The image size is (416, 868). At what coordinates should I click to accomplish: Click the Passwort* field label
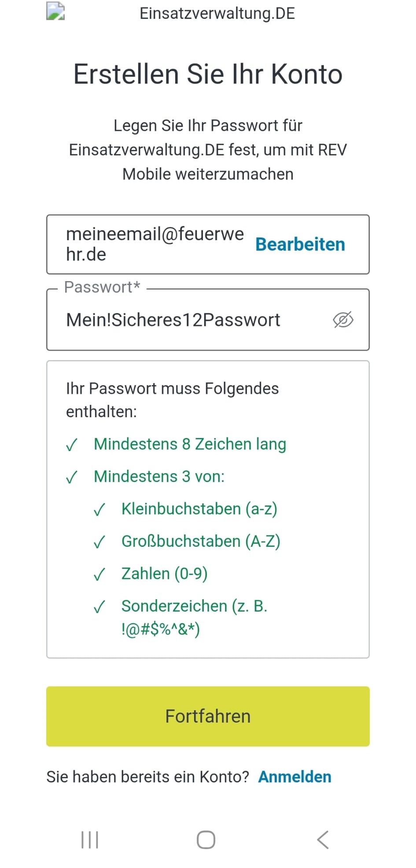tap(102, 287)
